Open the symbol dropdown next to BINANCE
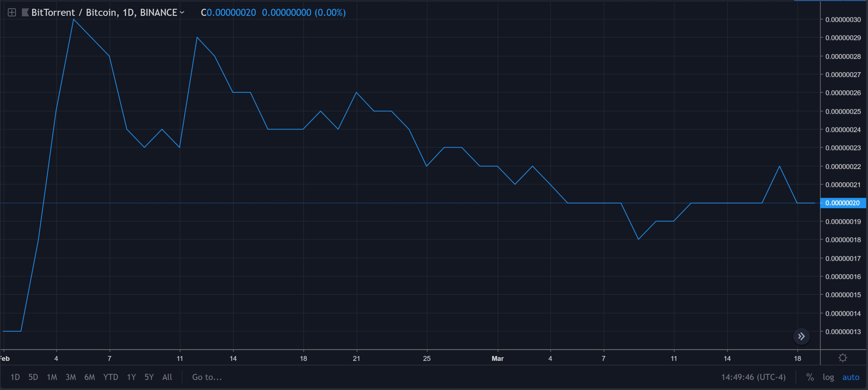 click(183, 13)
